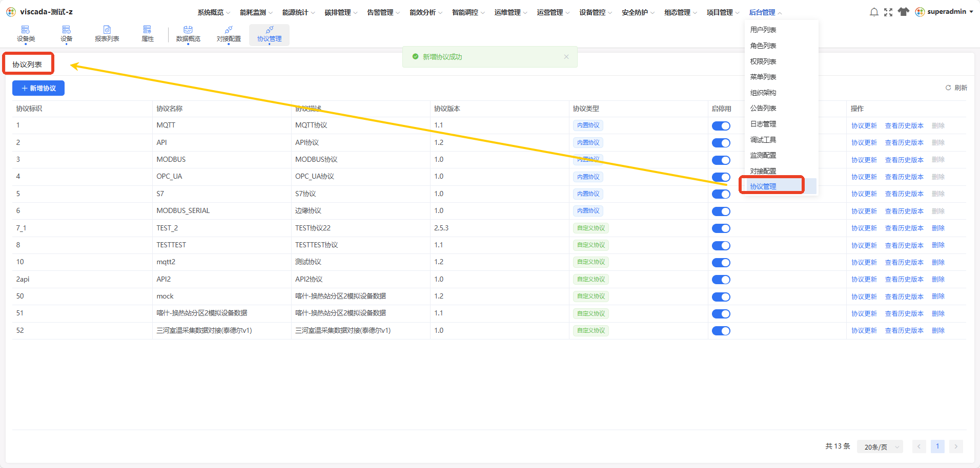Open the 20条/页 page size dropdown
This screenshot has width=980, height=468.
880,447
